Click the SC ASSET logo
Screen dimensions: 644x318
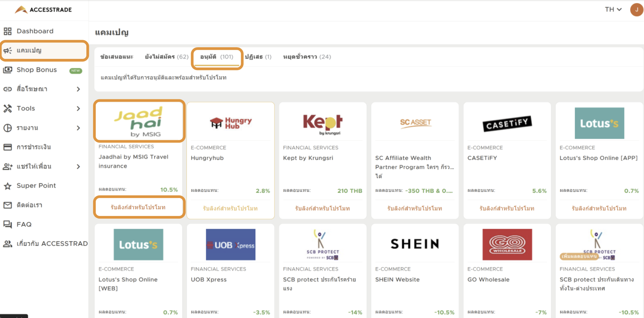[x=415, y=123]
